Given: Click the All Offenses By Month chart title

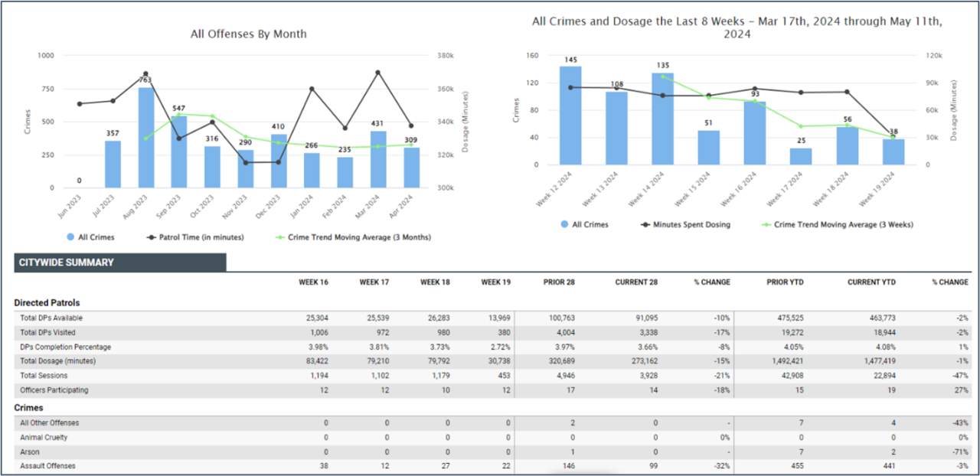Looking at the screenshot, I should 249,34.
